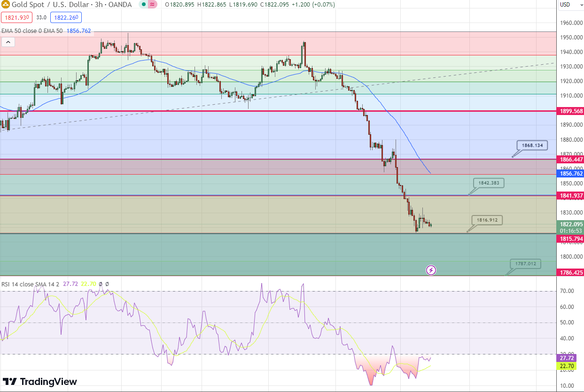This screenshot has height=392, width=584.
Task: Select the 1842.383 price callout label
Action: (x=489, y=183)
